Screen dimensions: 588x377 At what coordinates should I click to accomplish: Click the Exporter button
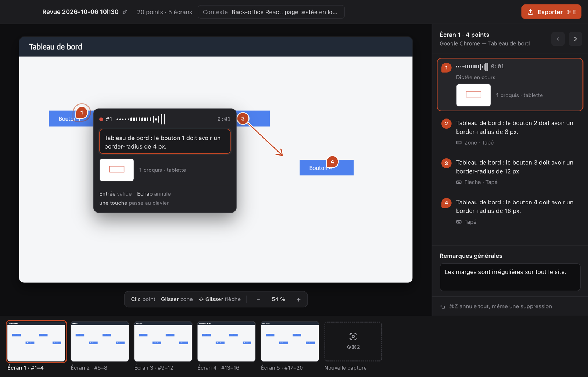[551, 12]
